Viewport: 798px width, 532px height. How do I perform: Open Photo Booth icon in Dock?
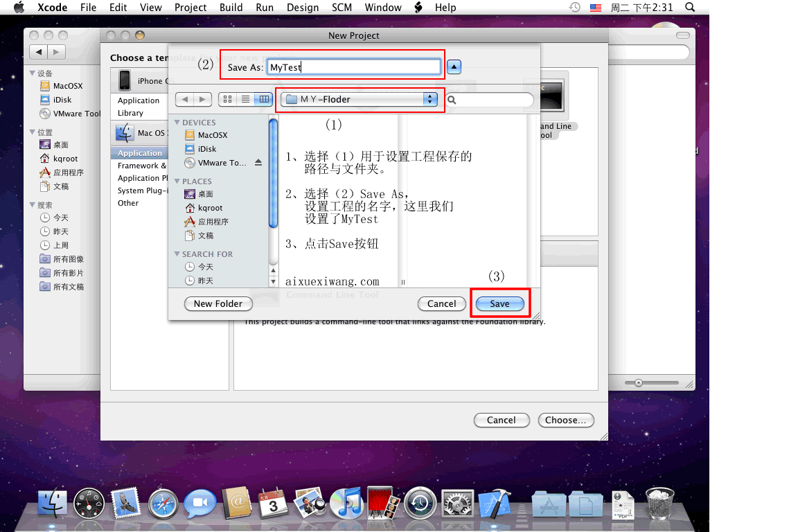coord(383,502)
